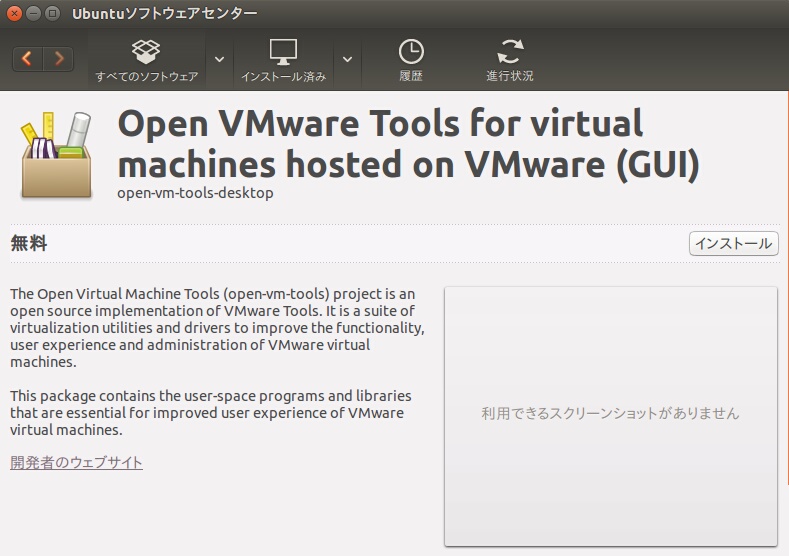Expand the インストール済み dropdown arrow
Screen dimensions: 789x556
pos(347,59)
